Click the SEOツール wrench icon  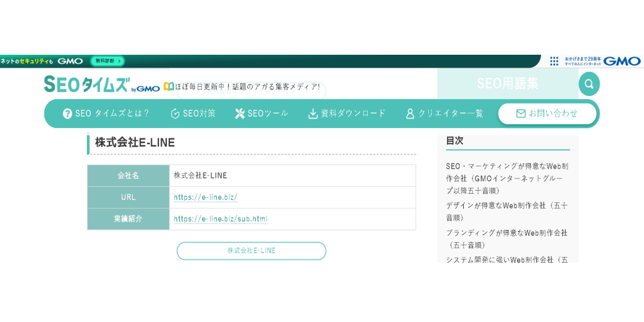[x=240, y=114]
